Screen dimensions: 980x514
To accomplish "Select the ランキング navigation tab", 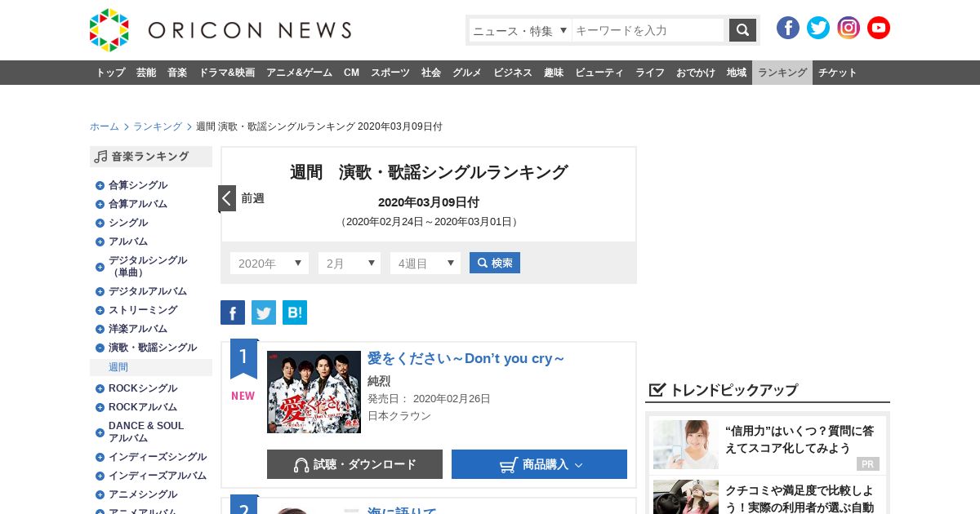I will tap(782, 73).
